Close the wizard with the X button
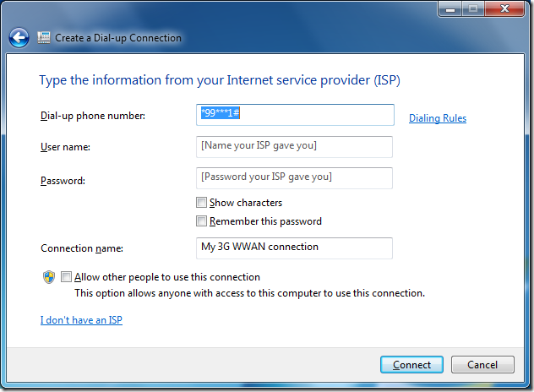The height and width of the screenshot is (392, 534). (504, 9)
